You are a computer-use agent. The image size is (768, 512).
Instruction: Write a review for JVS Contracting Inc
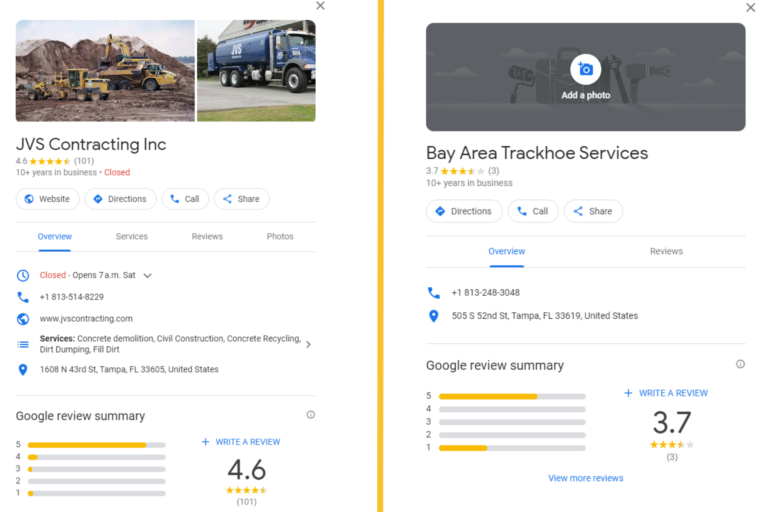point(241,442)
